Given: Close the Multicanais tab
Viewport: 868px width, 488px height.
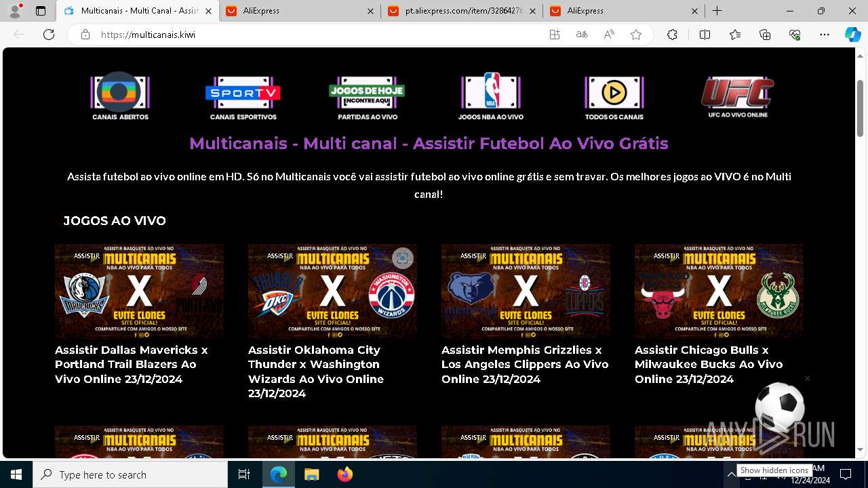Looking at the screenshot, I should point(208,11).
